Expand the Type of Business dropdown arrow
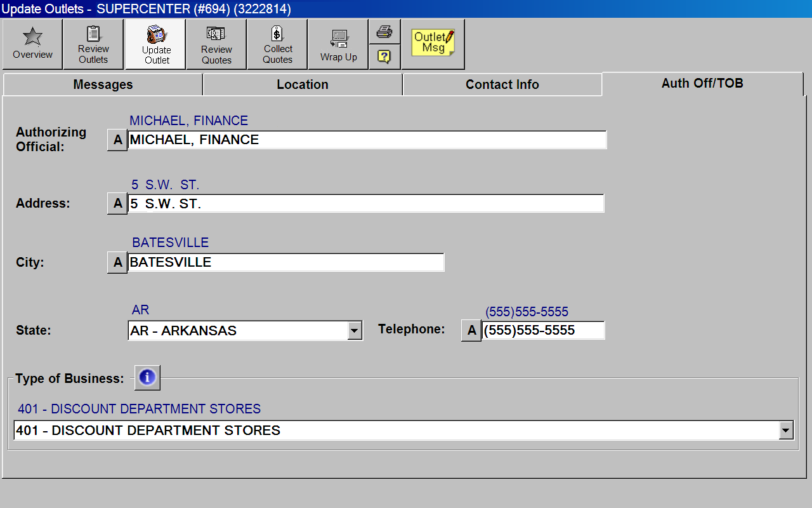812x508 pixels. tap(786, 431)
